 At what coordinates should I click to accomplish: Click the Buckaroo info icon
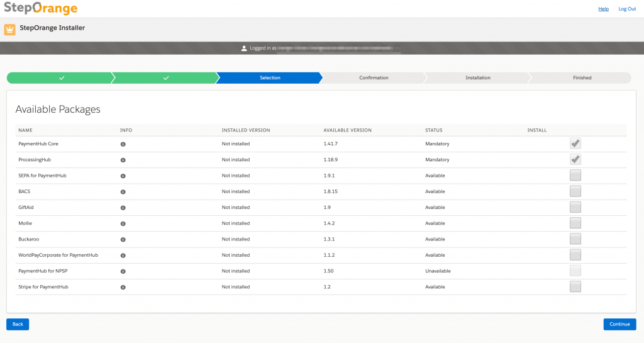(x=123, y=240)
